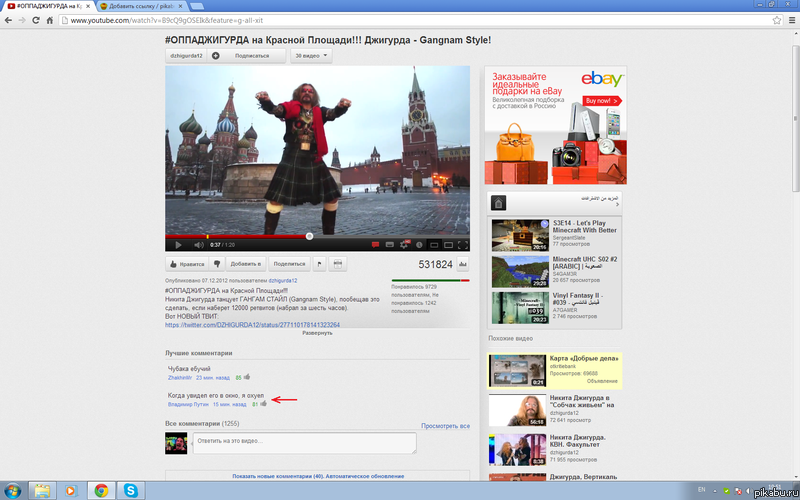The height and width of the screenshot is (500, 800).
Task: Open uploader link dzhigurda12 in description
Action: tap(283, 281)
